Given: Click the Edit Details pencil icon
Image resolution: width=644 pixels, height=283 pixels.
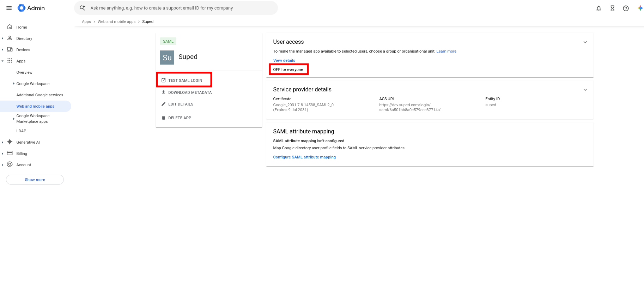Looking at the screenshot, I should 164,104.
